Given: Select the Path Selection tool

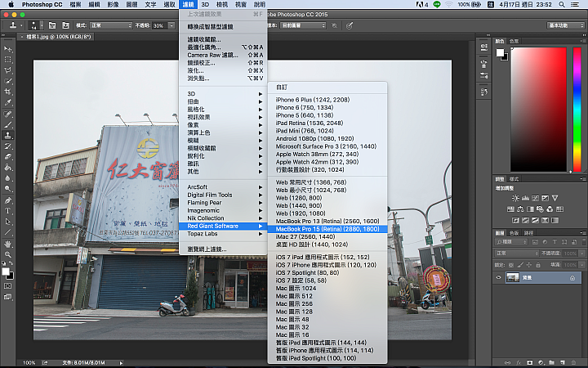Looking at the screenshot, I should coord(8,222).
